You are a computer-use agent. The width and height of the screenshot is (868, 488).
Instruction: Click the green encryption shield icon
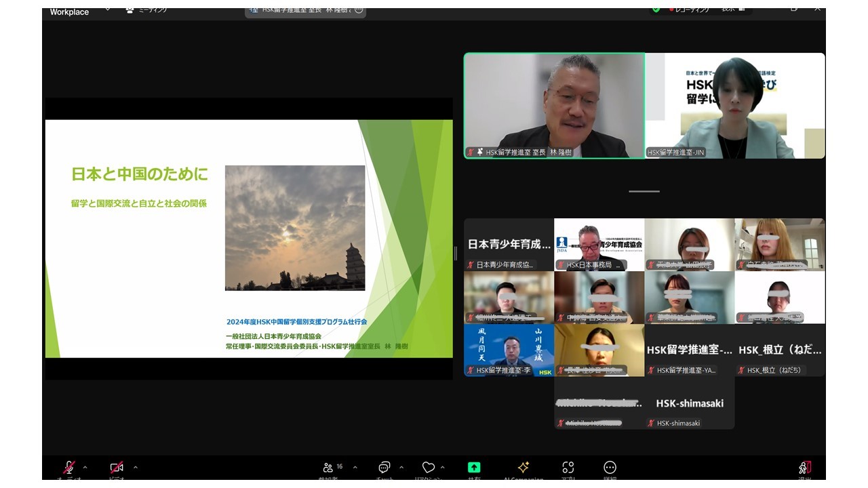coord(656,9)
